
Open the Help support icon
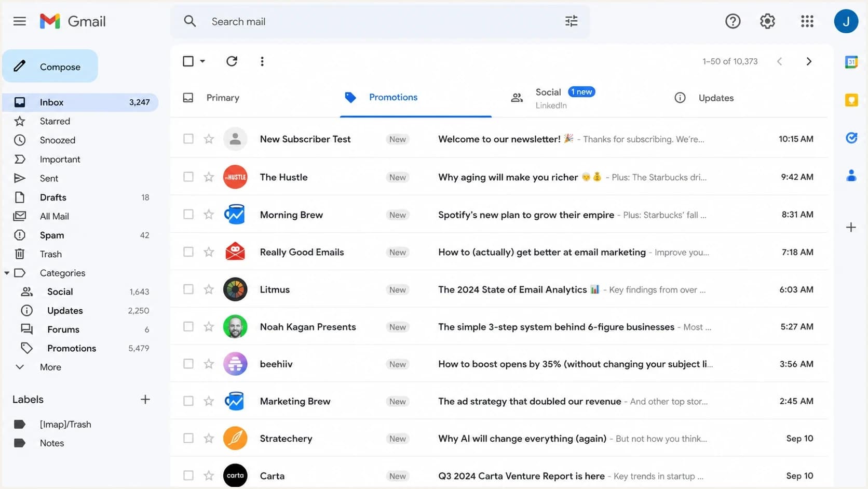coord(733,21)
